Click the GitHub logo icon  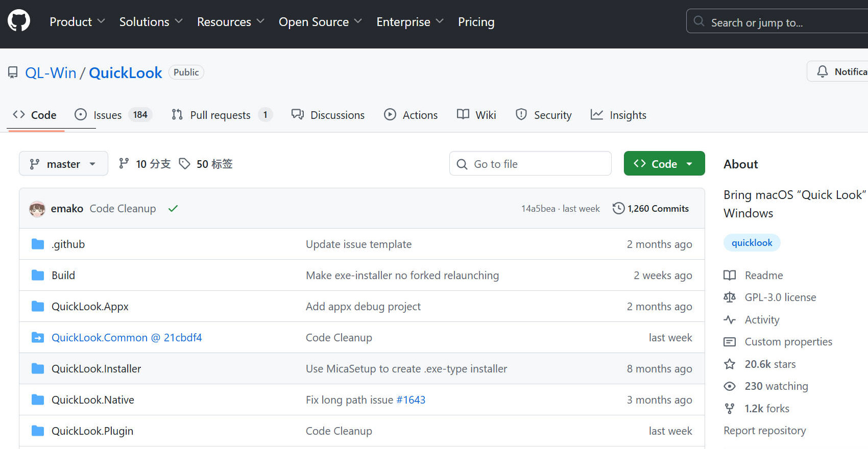point(19,21)
